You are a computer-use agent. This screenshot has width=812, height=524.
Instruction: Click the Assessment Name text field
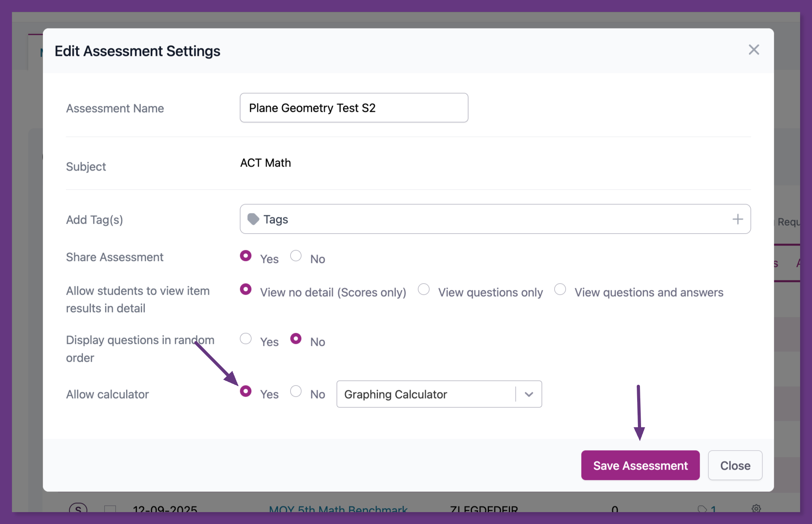[354, 108]
